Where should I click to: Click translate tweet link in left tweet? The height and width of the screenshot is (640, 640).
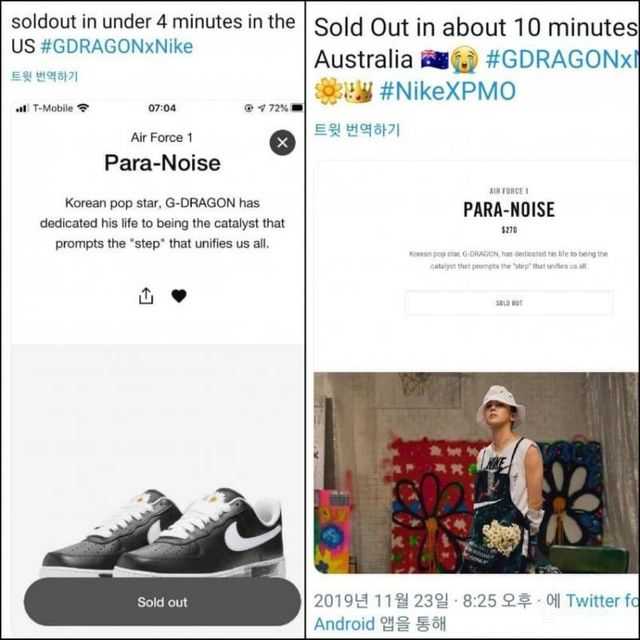click(x=44, y=76)
